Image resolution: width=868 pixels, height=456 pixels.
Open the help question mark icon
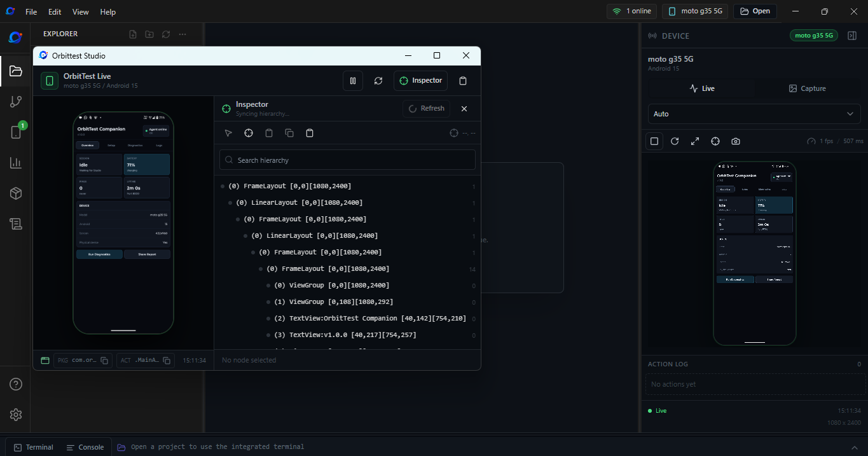click(16, 384)
